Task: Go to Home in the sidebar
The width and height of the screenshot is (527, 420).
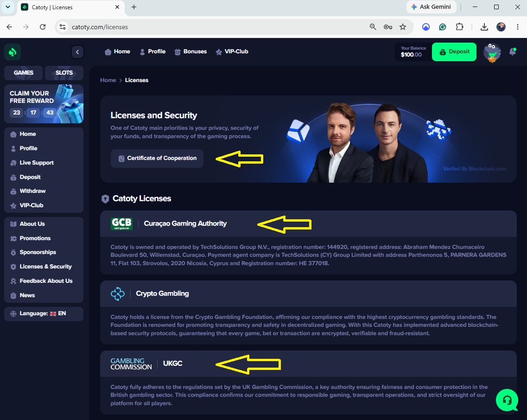Action: tap(44, 134)
